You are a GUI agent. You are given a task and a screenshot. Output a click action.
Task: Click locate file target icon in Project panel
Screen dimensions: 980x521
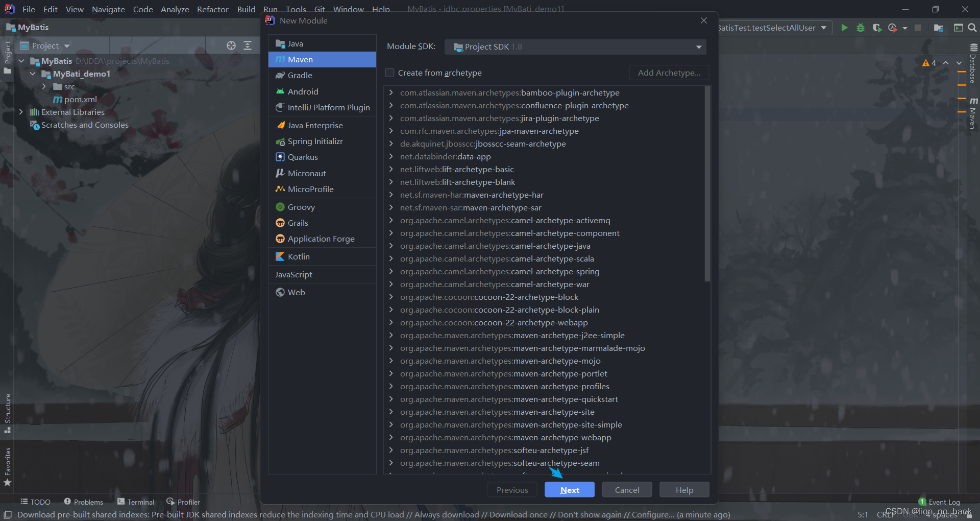[x=231, y=45]
